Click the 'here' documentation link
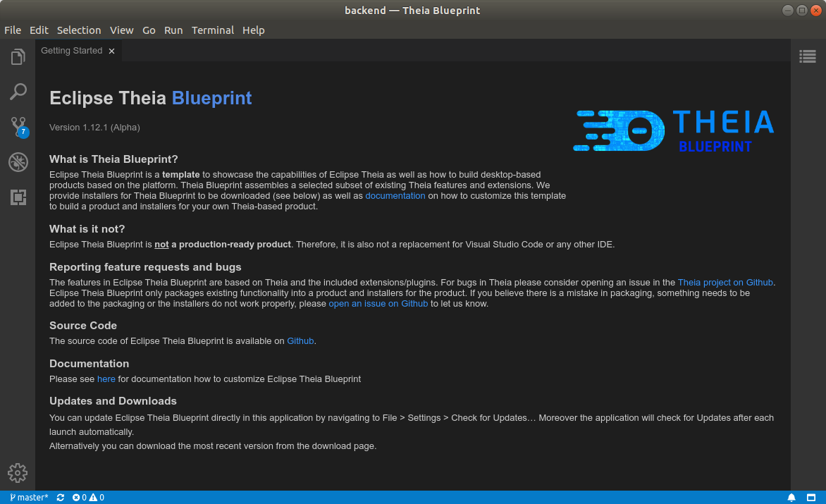The height and width of the screenshot is (504, 826). tap(106, 379)
